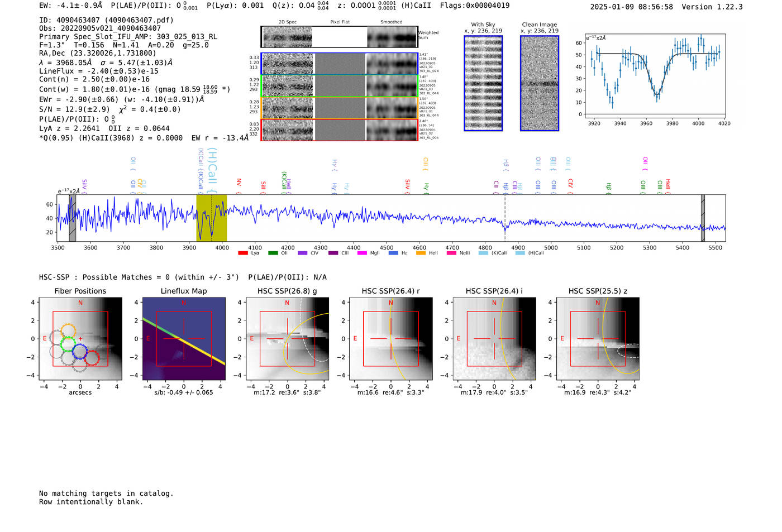The image size is (782, 532).
Task: Click the 'm:17.2 re:3.6" s:3.8"' g-band caption
Action: point(287,392)
